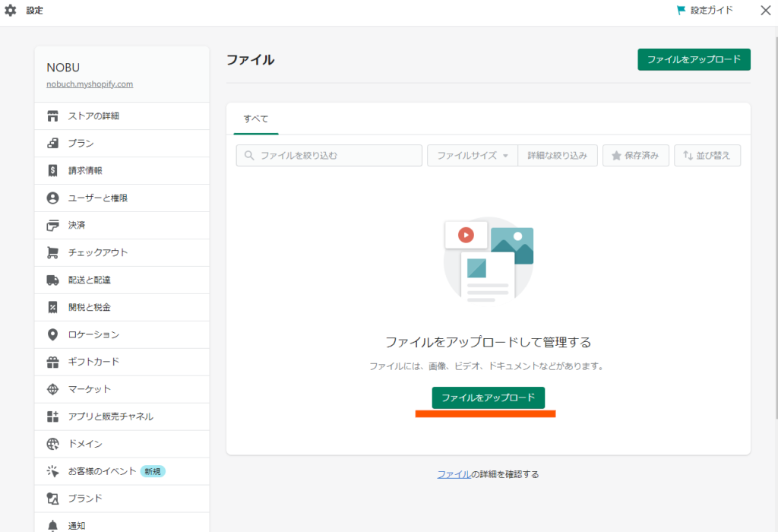Select the All (すべて) tab
Image resolution: width=778 pixels, height=532 pixels.
(255, 119)
